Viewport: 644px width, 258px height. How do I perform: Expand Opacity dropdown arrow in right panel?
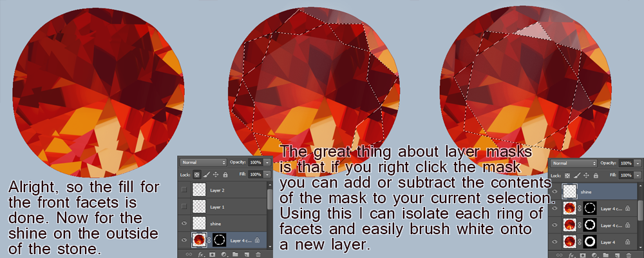coord(639,163)
